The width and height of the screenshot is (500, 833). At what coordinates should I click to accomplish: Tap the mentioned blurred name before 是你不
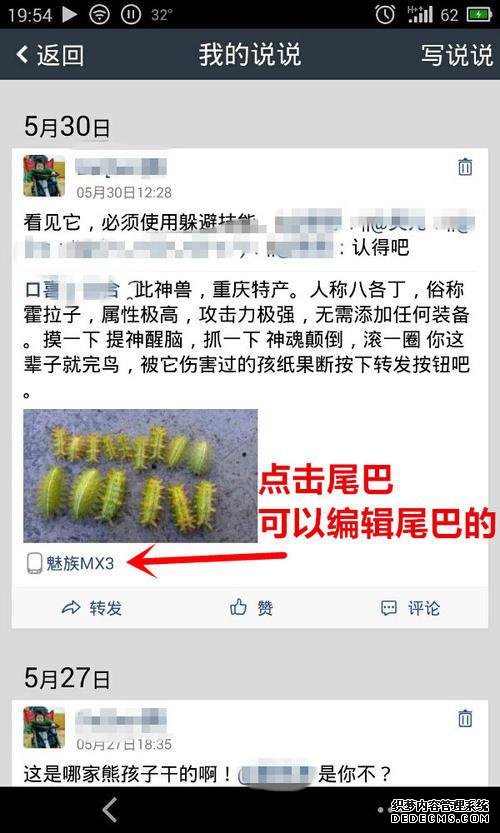point(274,776)
